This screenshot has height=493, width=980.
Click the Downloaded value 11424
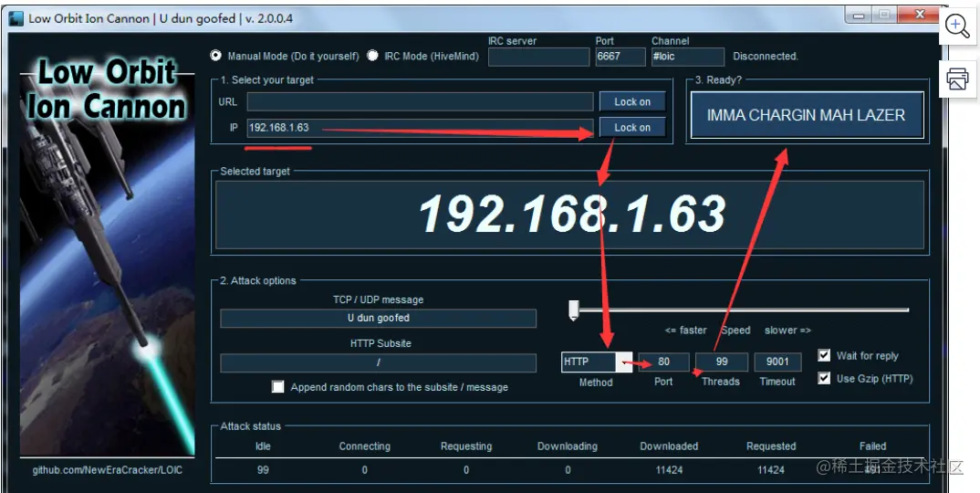669,469
